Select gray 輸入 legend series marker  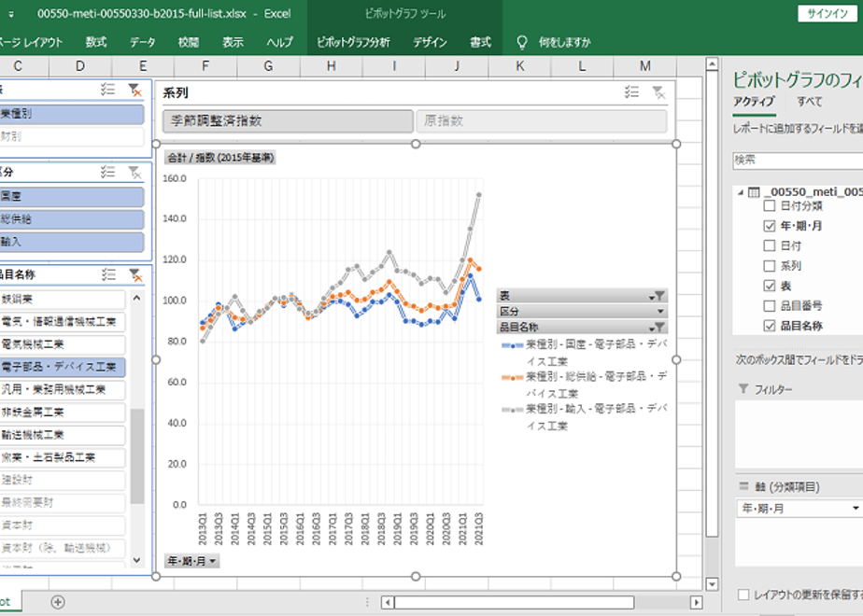(512, 409)
